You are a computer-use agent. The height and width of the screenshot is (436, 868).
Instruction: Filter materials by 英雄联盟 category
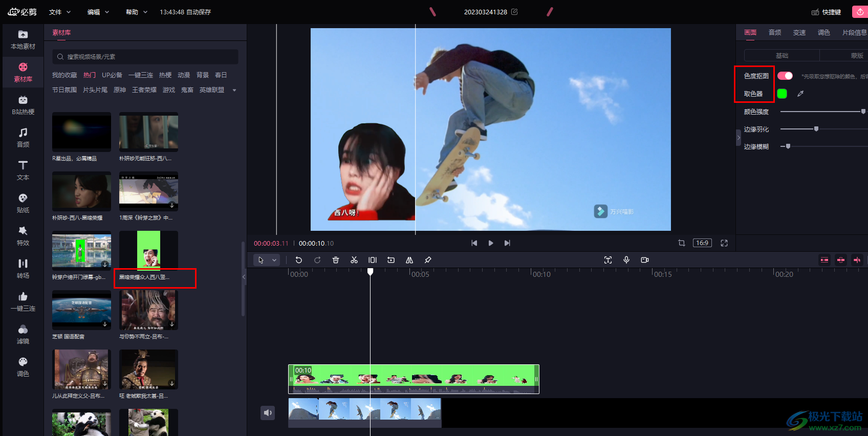pos(212,90)
